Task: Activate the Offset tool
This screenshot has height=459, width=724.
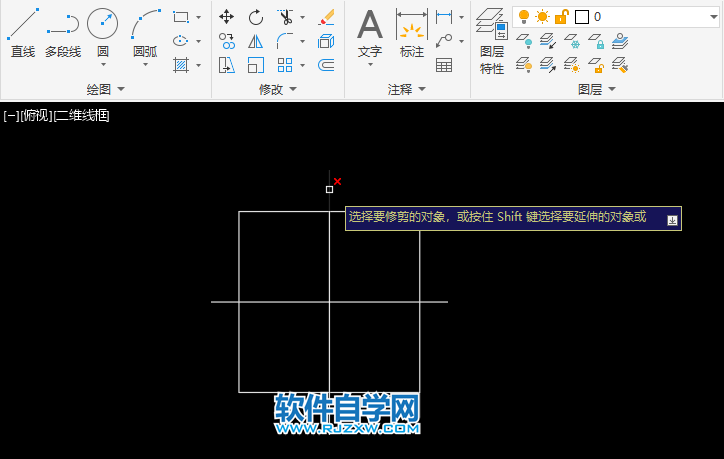Action: pos(326,65)
